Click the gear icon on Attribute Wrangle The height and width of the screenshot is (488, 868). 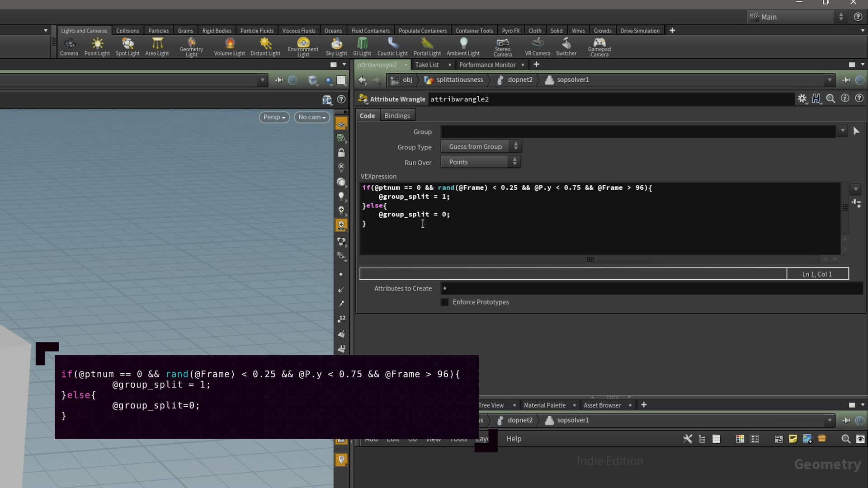(x=803, y=99)
